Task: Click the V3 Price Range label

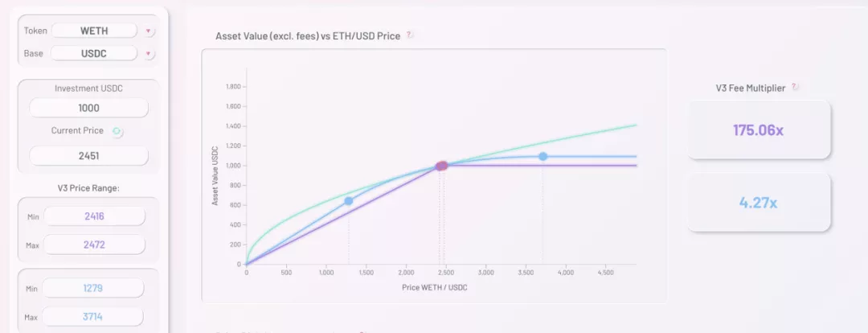Action: [88, 188]
